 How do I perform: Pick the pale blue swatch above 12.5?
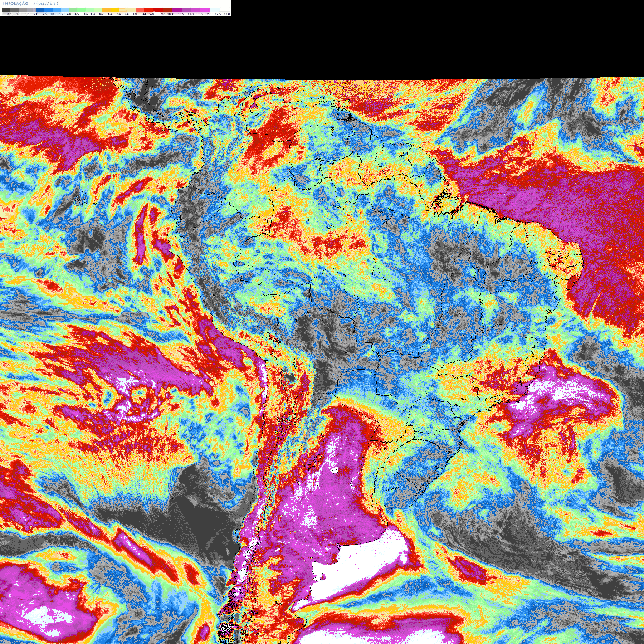coord(215,10)
